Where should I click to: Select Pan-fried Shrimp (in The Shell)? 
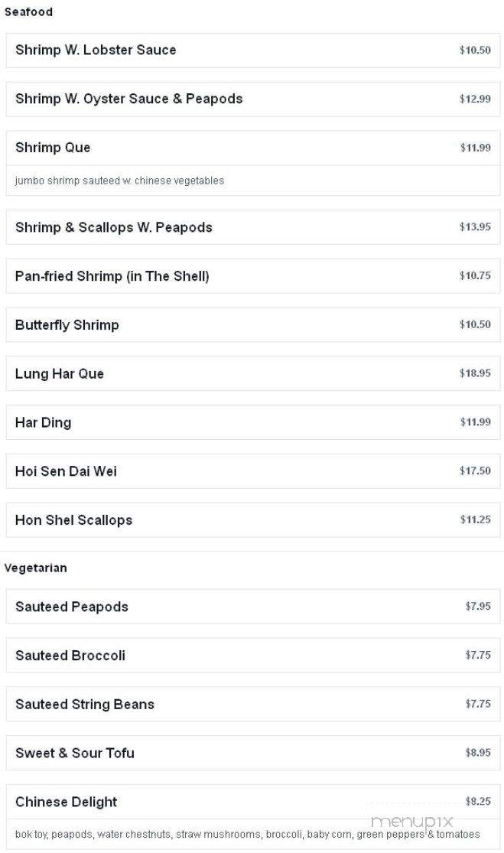pyautogui.click(x=253, y=276)
